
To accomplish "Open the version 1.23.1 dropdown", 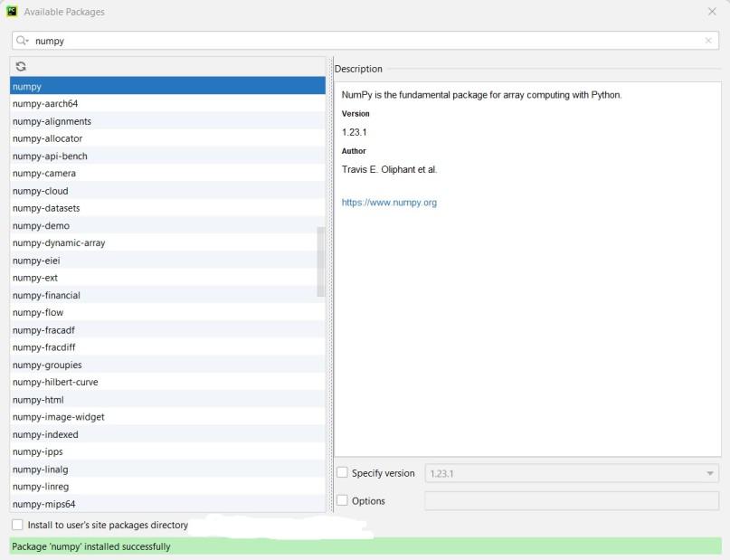I will 572,473.
